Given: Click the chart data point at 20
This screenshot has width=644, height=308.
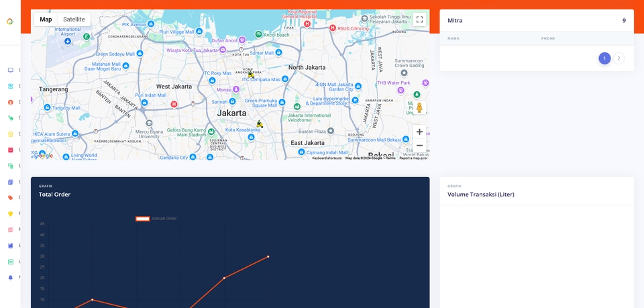Looking at the screenshot, I should 224,278.
